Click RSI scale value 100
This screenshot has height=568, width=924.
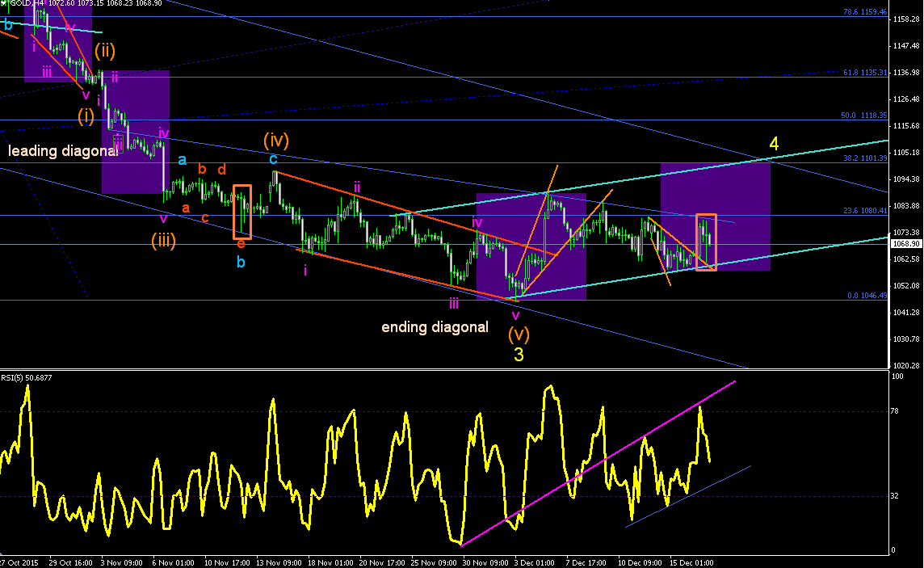click(897, 377)
